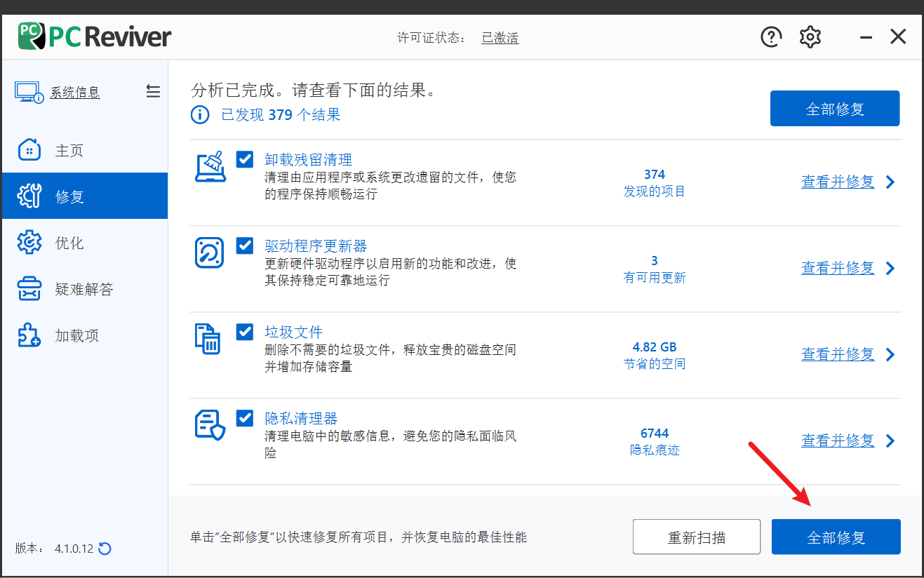The width and height of the screenshot is (924, 578).
Task: Click the repair wrench-gear icon in sidebar
Action: click(29, 196)
